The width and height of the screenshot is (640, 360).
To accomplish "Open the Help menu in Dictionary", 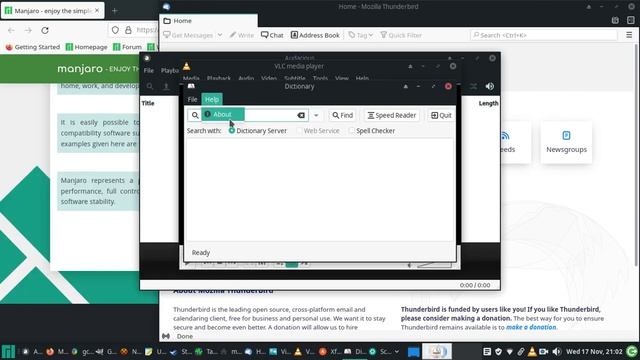I will click(x=211, y=99).
